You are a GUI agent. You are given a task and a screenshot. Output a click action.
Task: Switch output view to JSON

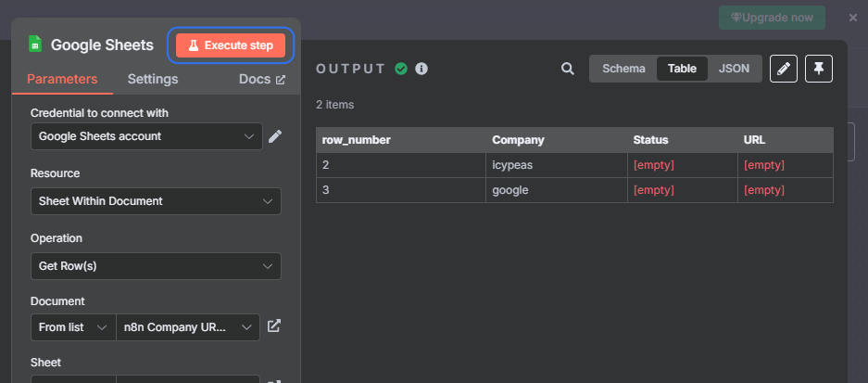[734, 69]
